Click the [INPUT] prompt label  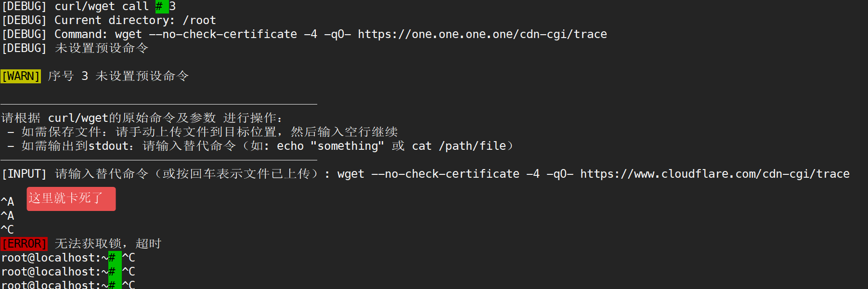[24, 174]
